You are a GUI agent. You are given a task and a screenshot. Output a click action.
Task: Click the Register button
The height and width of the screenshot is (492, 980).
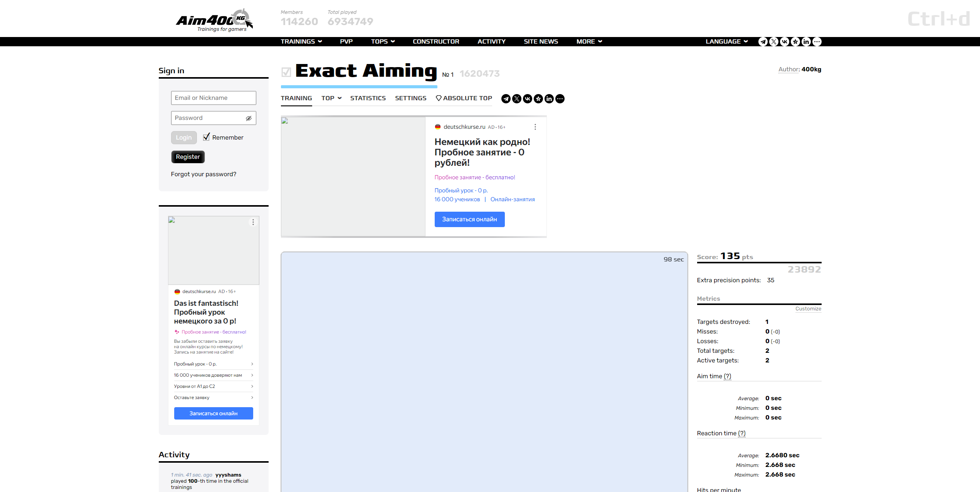[x=188, y=157]
